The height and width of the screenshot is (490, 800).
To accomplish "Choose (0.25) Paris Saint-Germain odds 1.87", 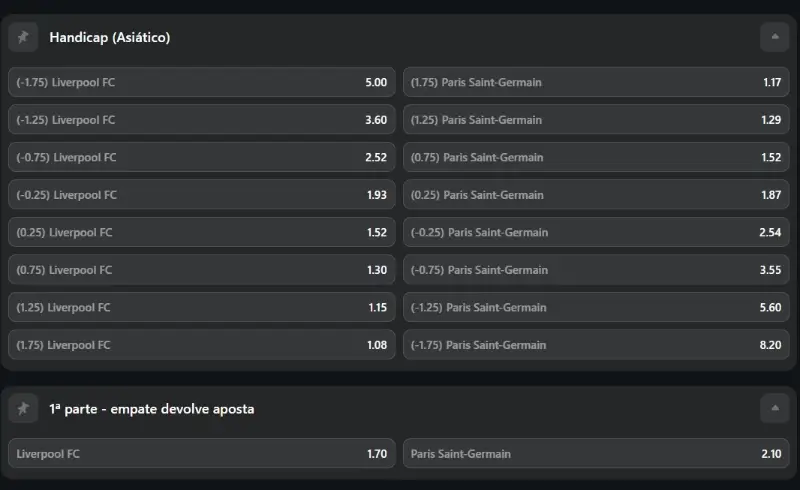I will [596, 195].
